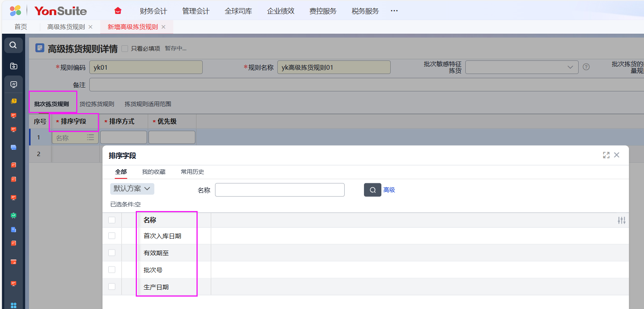The height and width of the screenshot is (309, 644).
Task: Open the 货位拣货规则 tab
Action: [97, 104]
